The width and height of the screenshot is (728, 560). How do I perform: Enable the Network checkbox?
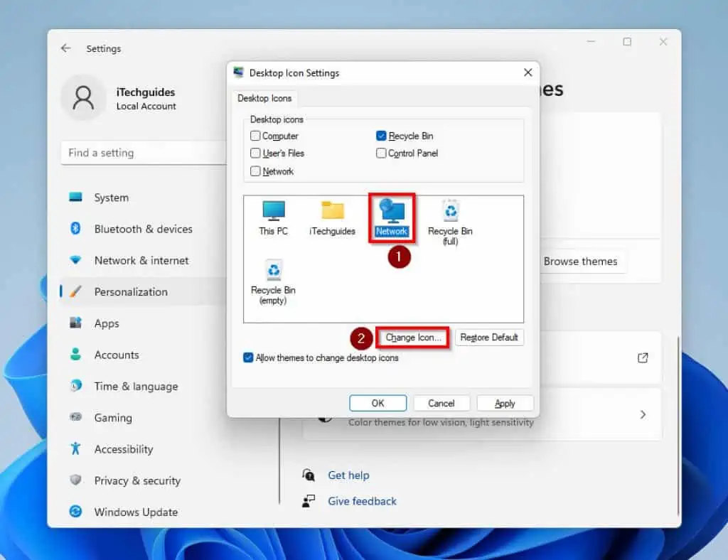tap(255, 171)
